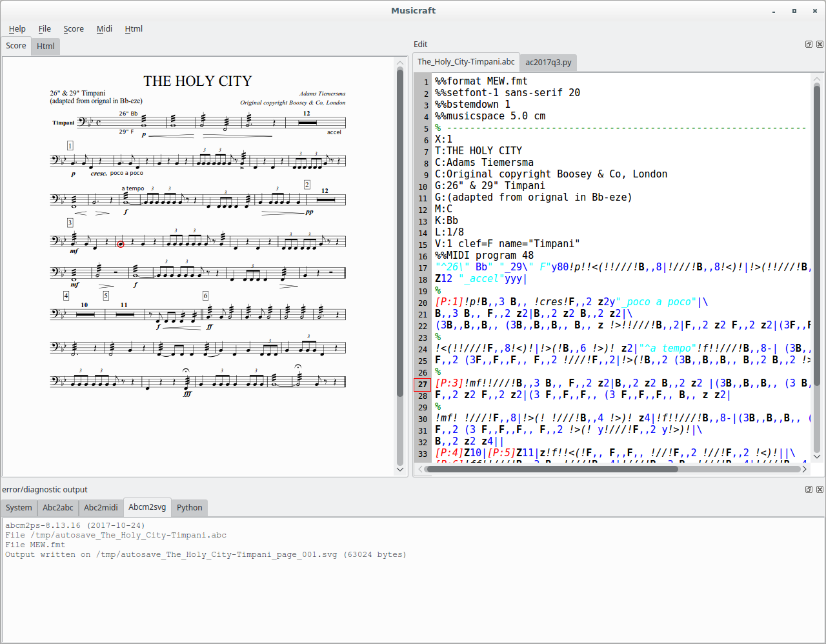Open the File menu
Screen dimensions: 826x644
point(45,29)
